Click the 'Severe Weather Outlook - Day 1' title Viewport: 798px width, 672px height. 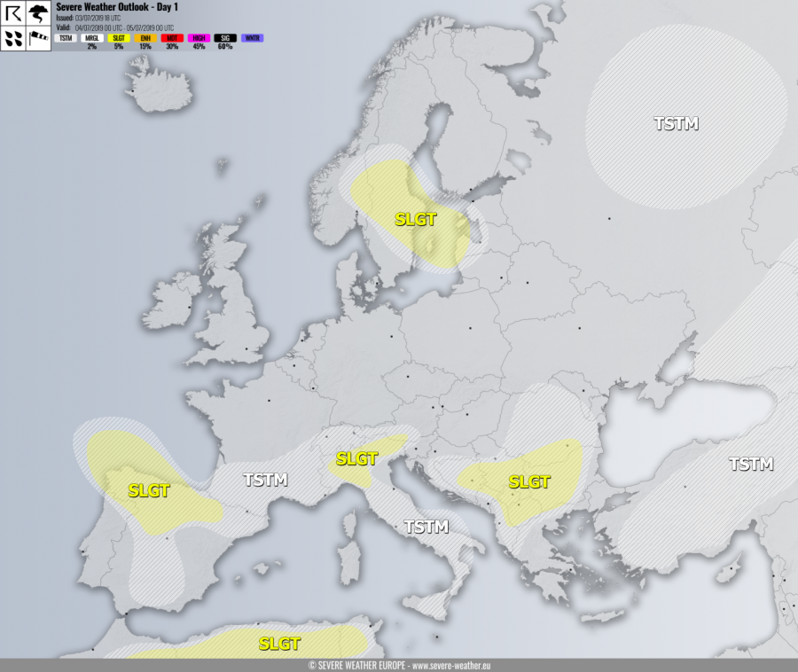(x=117, y=7)
